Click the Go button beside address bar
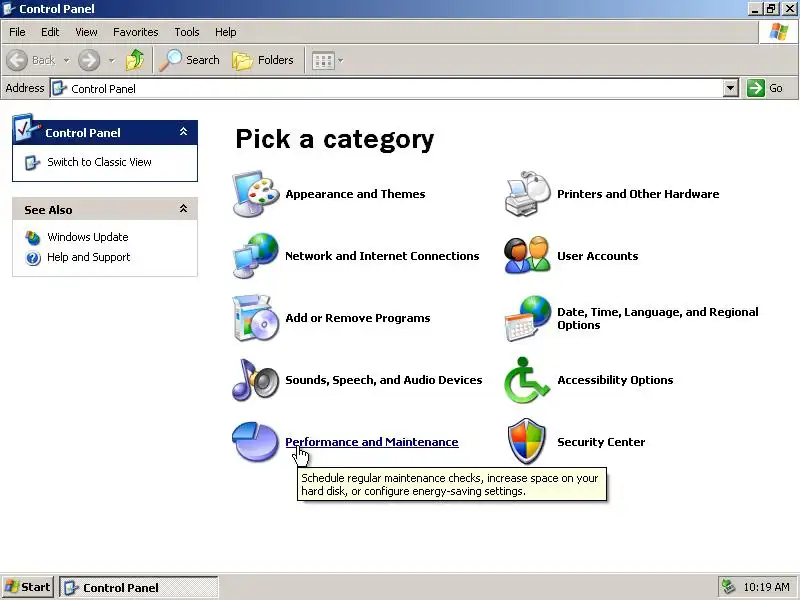800x600 pixels. point(765,88)
